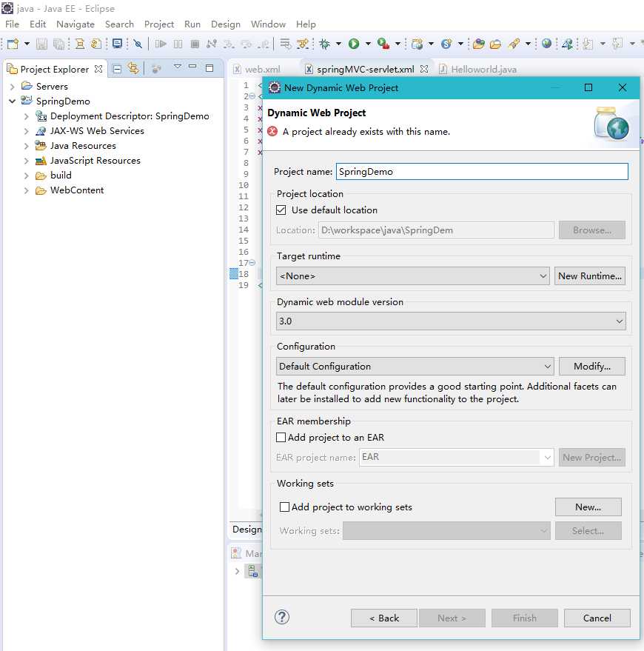Click the Design tab below editor
This screenshot has height=651, width=644.
(246, 530)
